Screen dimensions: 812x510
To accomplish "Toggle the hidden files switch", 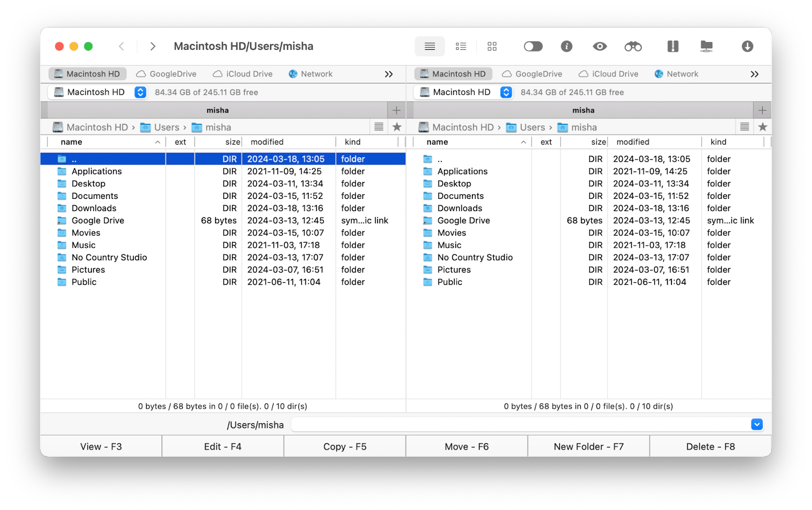I will (x=533, y=47).
